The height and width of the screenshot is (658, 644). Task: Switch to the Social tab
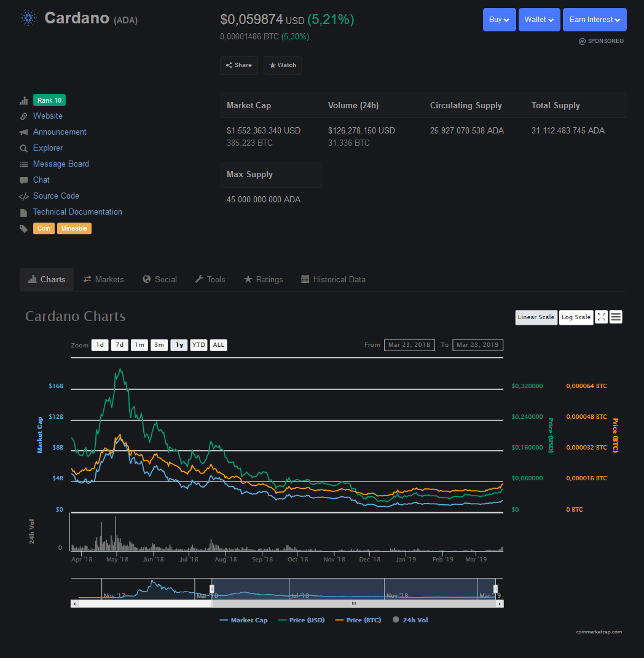[x=160, y=279]
